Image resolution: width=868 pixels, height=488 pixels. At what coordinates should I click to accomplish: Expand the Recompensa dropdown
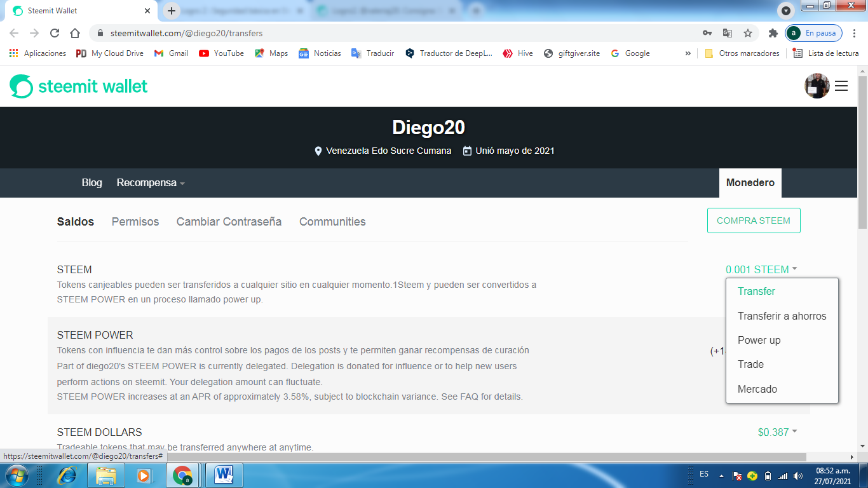pyautogui.click(x=151, y=183)
